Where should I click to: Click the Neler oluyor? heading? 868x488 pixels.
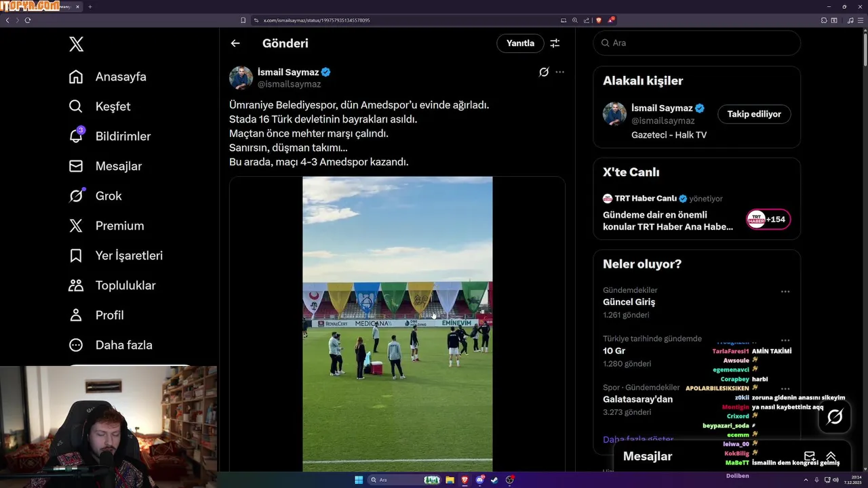pos(642,264)
